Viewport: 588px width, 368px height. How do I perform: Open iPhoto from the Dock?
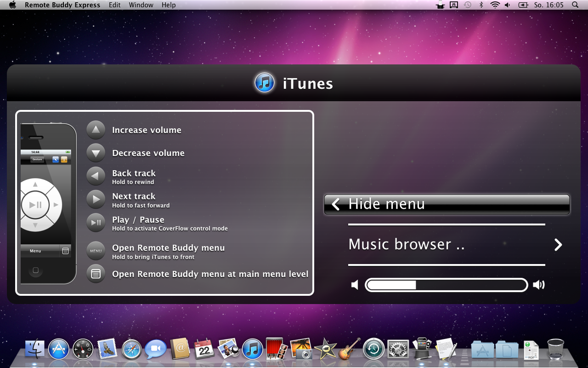301,349
